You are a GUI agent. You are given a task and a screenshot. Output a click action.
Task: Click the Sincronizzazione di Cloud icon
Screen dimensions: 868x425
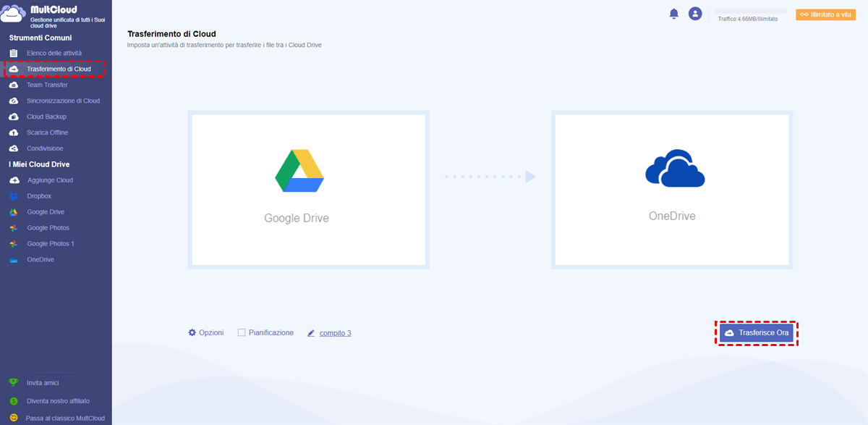click(x=13, y=101)
